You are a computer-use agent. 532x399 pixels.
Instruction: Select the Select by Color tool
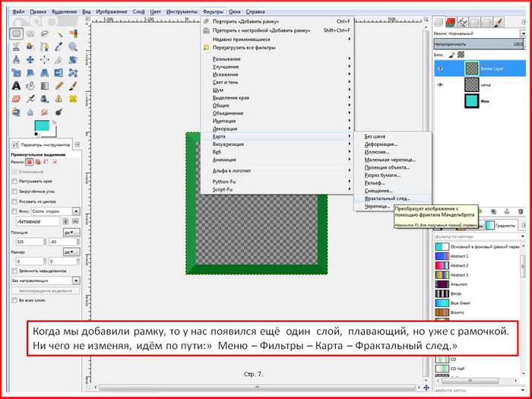pos(73,33)
